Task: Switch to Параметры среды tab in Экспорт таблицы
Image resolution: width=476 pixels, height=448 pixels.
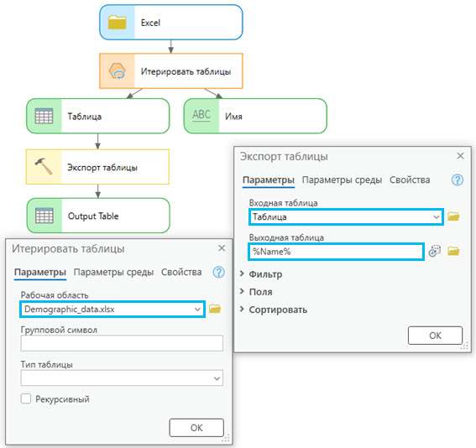Action: click(342, 180)
